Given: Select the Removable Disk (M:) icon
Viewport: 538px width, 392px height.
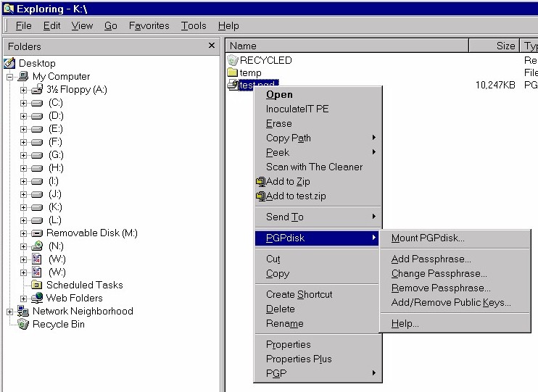Looking at the screenshot, I should (x=37, y=233).
